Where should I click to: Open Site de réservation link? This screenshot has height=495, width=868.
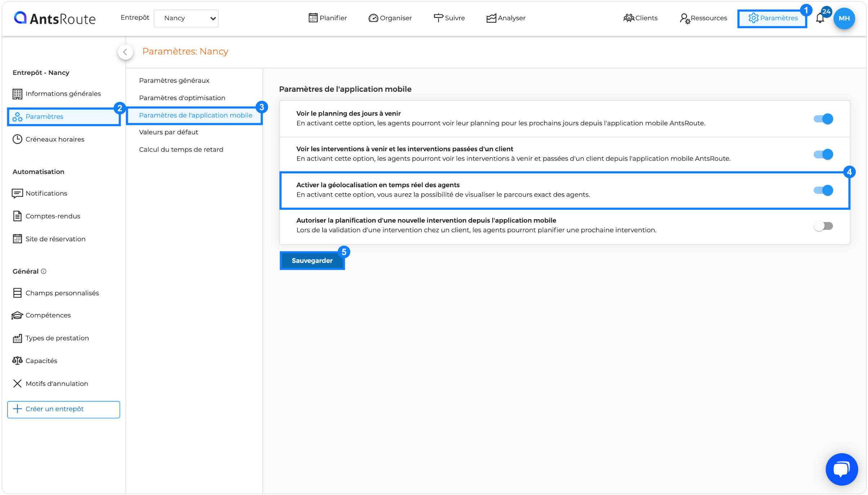55,239
